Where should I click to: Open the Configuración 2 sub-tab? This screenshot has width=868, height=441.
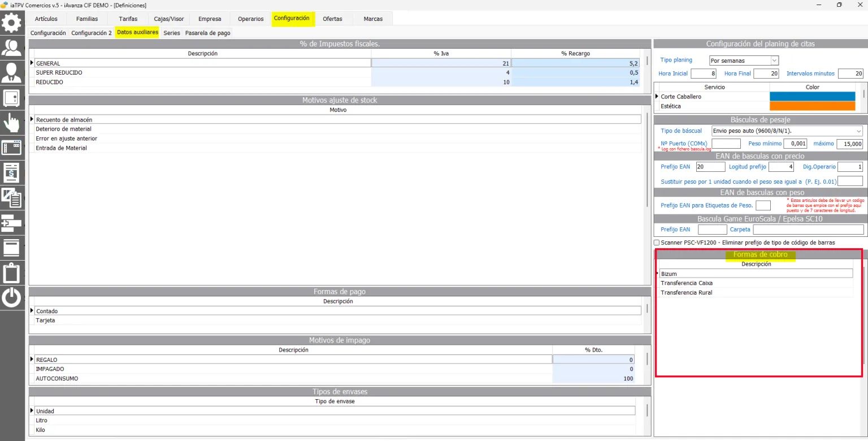pyautogui.click(x=92, y=33)
